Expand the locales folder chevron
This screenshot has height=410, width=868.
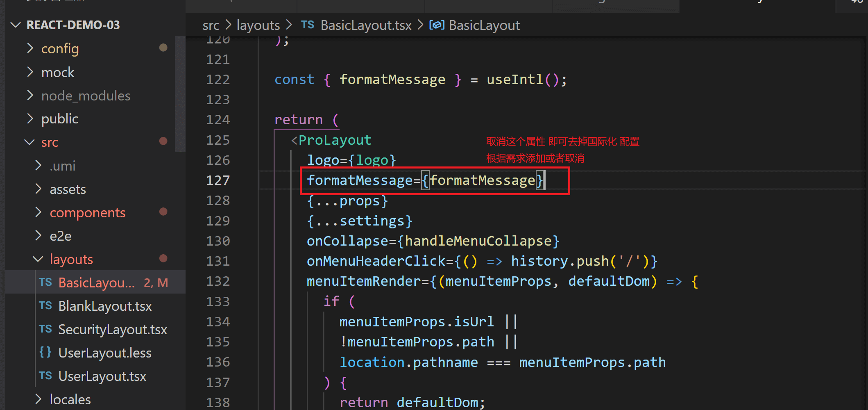click(x=39, y=399)
